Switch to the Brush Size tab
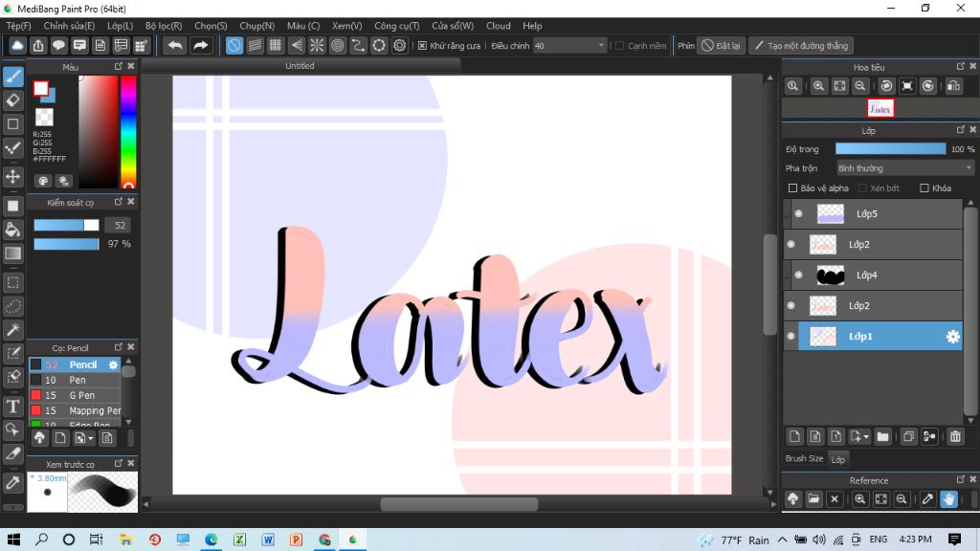 (804, 458)
